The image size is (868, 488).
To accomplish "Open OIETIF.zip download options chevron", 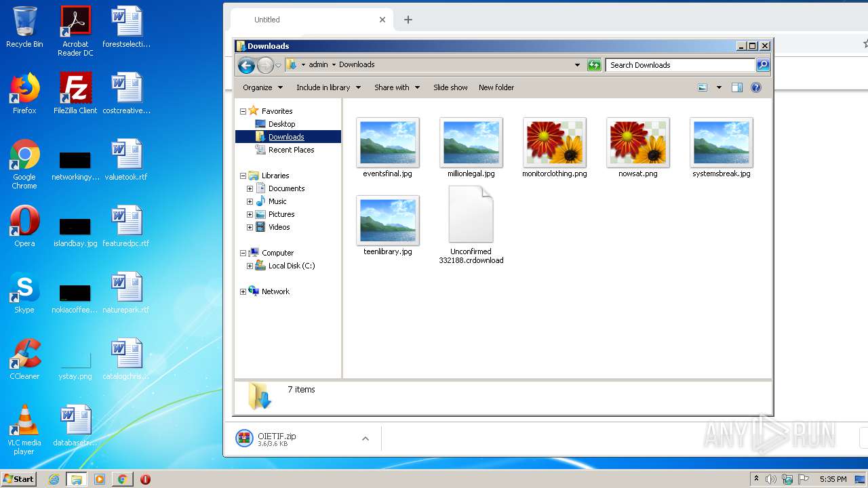I will 365,439.
